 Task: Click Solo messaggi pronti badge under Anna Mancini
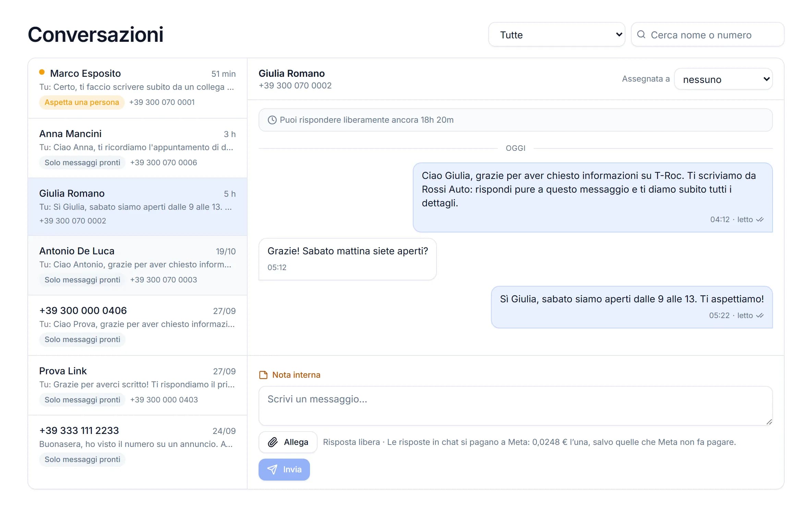[x=82, y=162]
